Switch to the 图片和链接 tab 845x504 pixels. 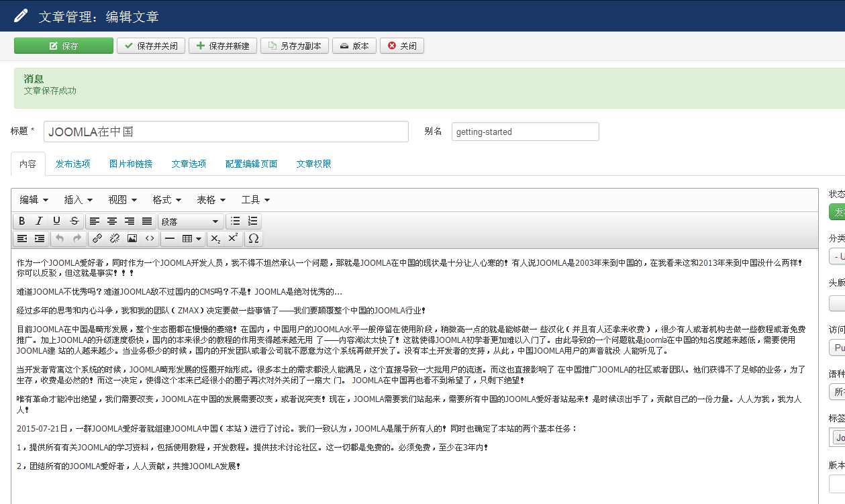tap(131, 164)
